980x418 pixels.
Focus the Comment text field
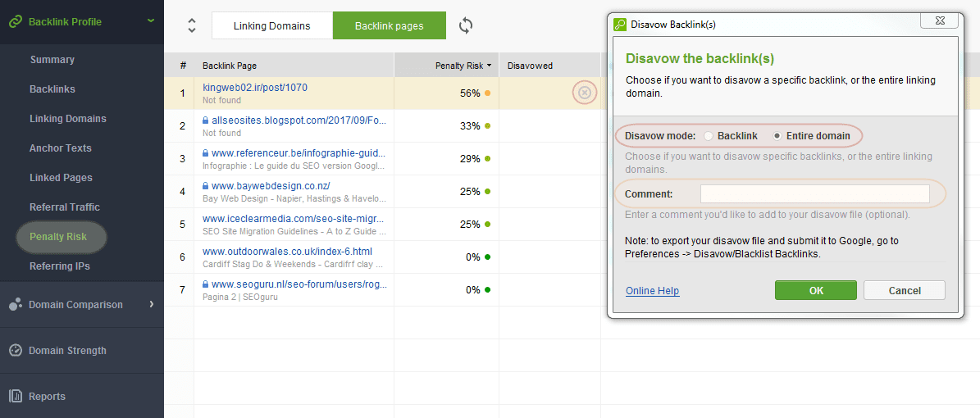pyautogui.click(x=814, y=194)
